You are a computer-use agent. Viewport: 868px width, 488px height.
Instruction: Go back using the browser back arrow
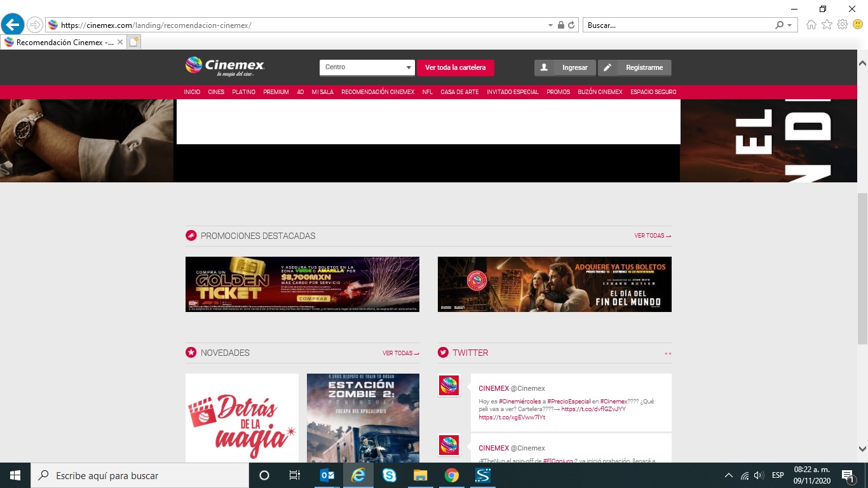pyautogui.click(x=13, y=25)
